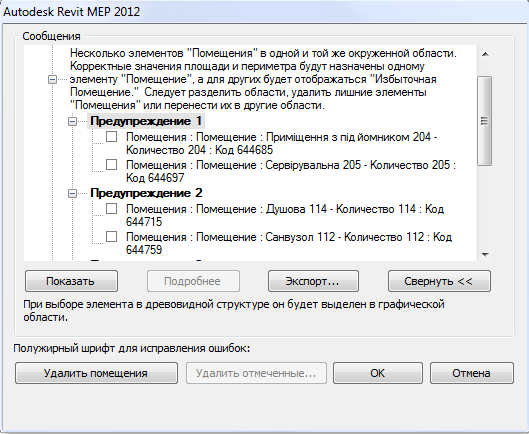Click the Показать button
This screenshot has width=529, height=434.
click(72, 281)
